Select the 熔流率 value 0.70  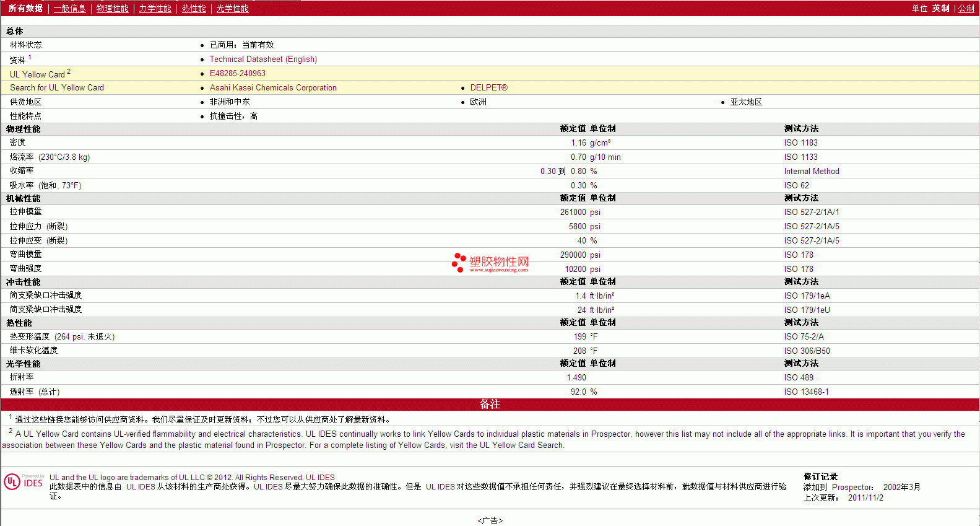click(x=578, y=157)
